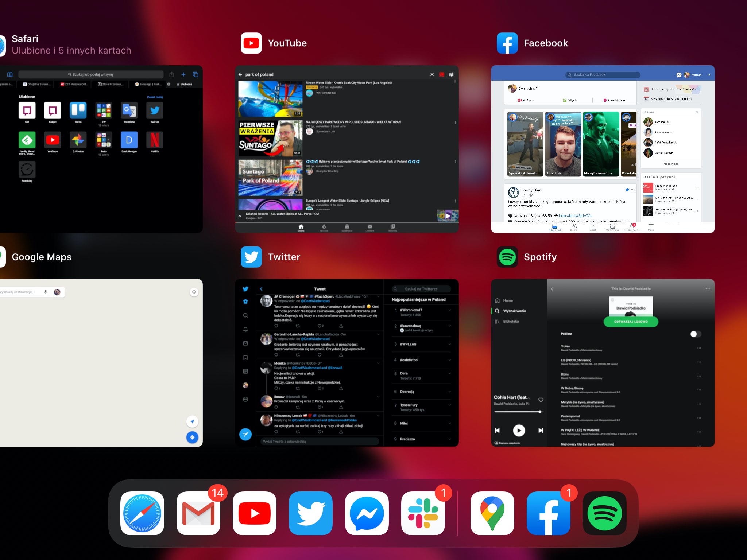Open more options for Trofea track
The width and height of the screenshot is (747, 560).
coord(699,348)
